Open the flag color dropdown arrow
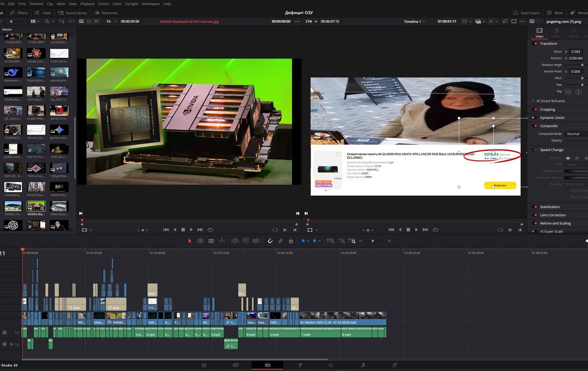The image size is (588, 371). [308, 241]
